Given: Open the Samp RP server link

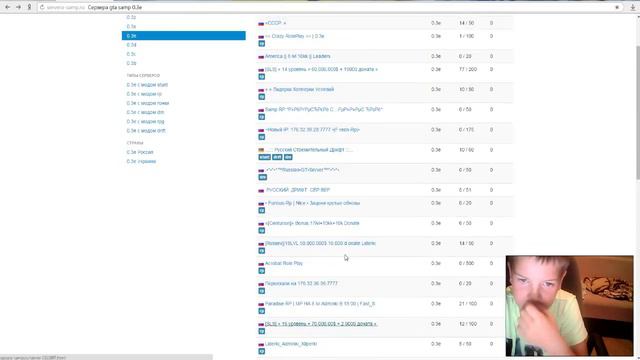Looking at the screenshot, I should click(x=324, y=110).
